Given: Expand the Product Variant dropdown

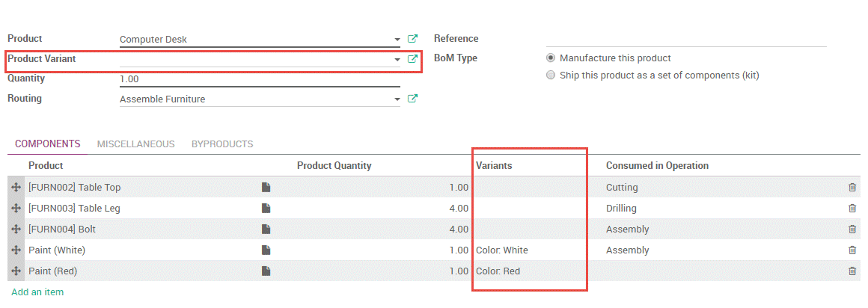Looking at the screenshot, I should [x=397, y=59].
